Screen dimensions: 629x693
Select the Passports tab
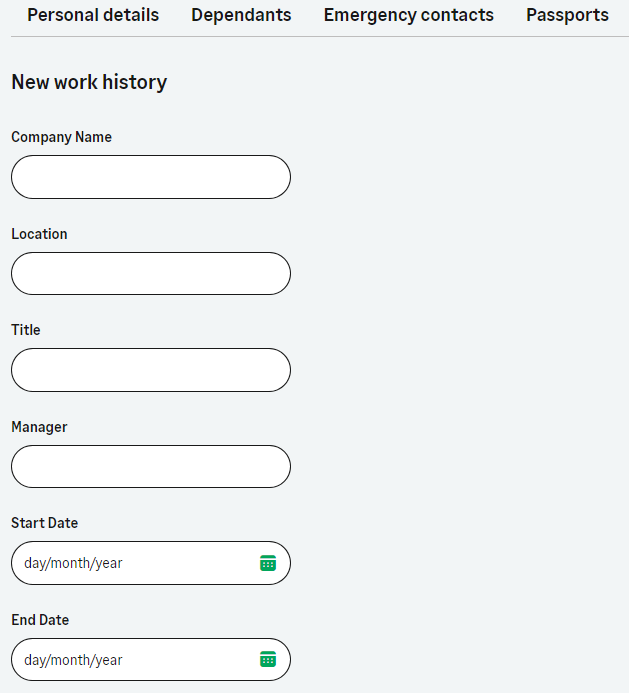[567, 15]
